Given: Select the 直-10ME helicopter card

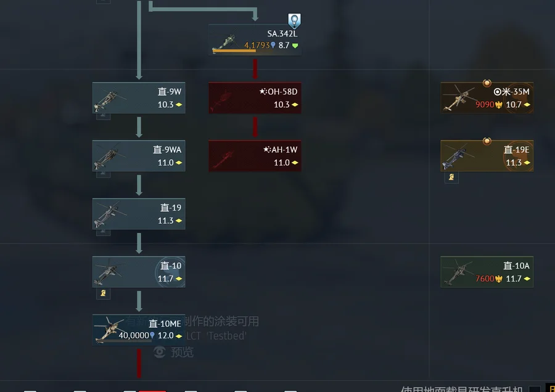Looking at the screenshot, I should pyautogui.click(x=139, y=330).
